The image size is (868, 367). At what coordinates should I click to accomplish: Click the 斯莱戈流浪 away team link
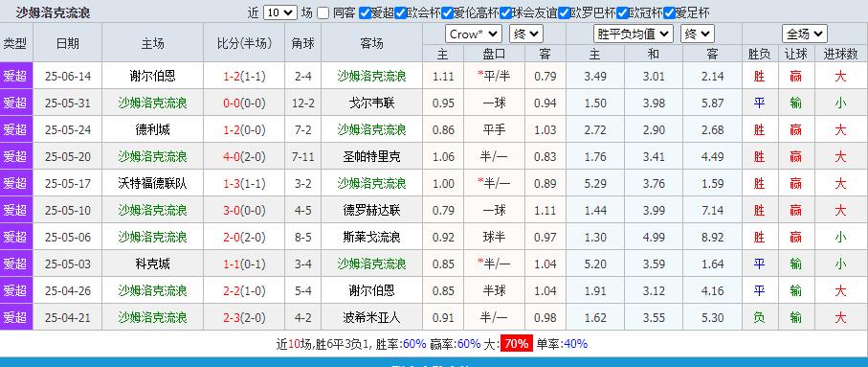click(371, 237)
